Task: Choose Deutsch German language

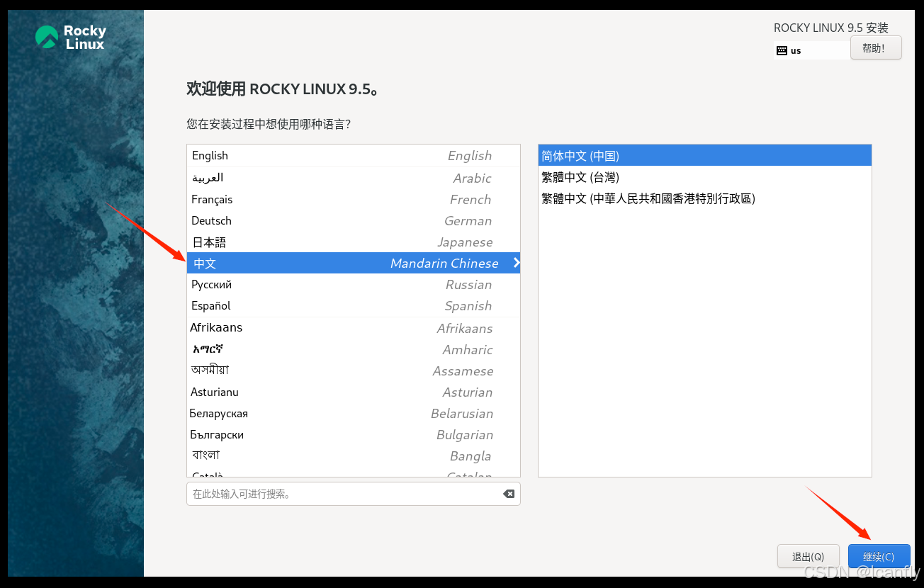Action: coord(354,220)
